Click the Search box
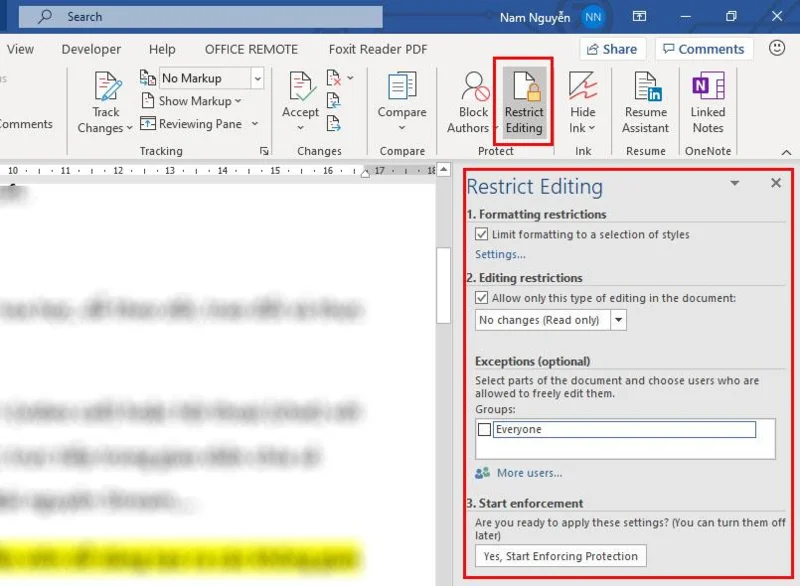Image resolution: width=800 pixels, height=586 pixels. [201, 17]
